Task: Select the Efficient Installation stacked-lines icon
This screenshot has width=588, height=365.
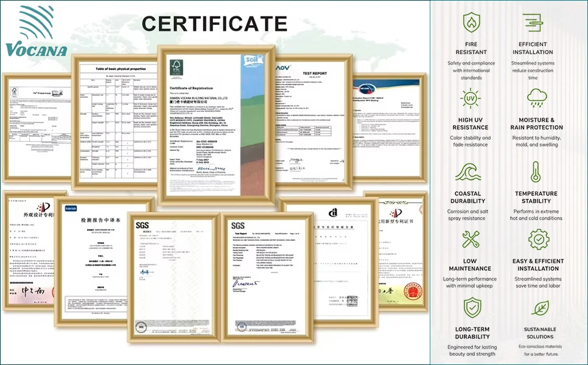Action: click(533, 23)
